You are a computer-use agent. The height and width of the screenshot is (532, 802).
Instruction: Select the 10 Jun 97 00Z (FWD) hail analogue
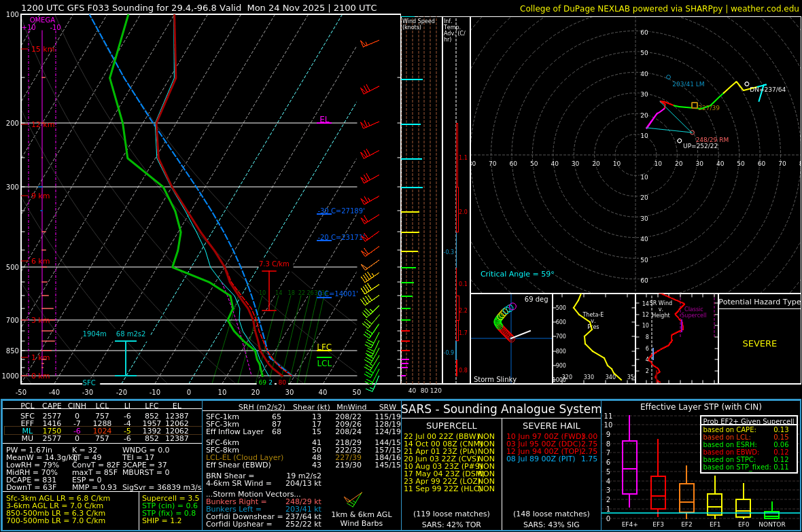[552, 437]
